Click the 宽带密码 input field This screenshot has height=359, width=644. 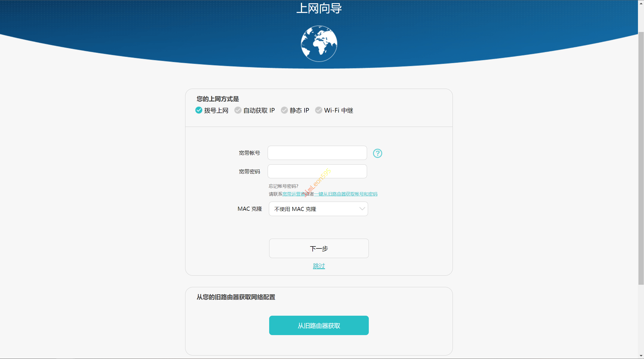[317, 171]
